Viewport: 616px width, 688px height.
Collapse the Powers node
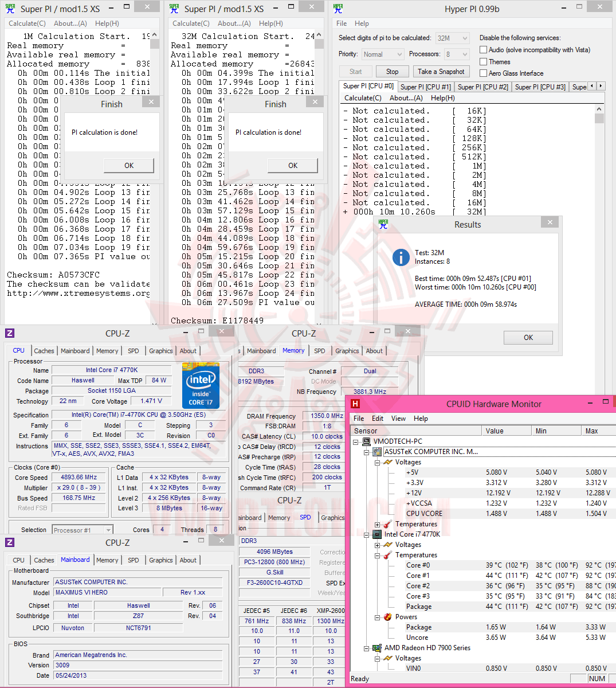coord(377,617)
